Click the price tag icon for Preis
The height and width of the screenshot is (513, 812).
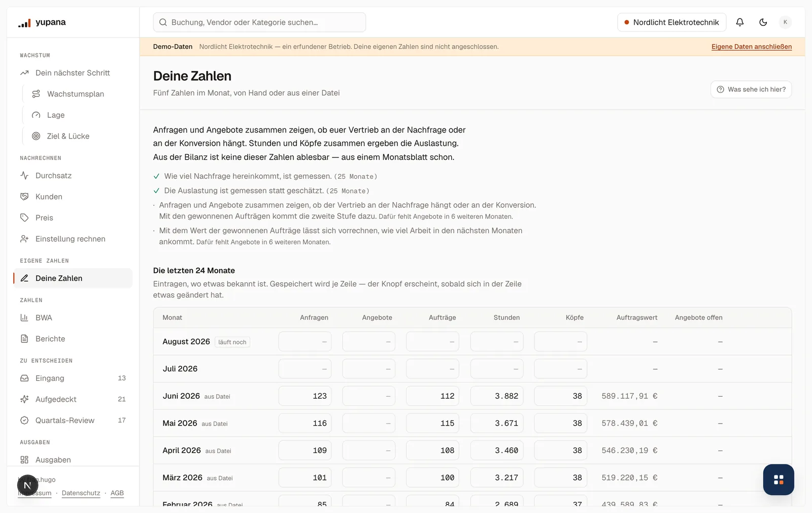pos(24,218)
